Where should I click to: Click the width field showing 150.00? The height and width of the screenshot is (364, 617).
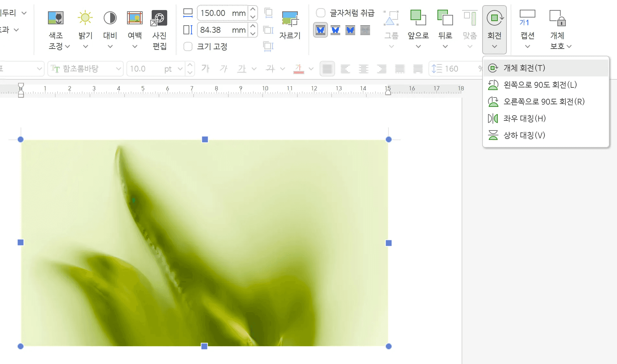[x=223, y=13]
